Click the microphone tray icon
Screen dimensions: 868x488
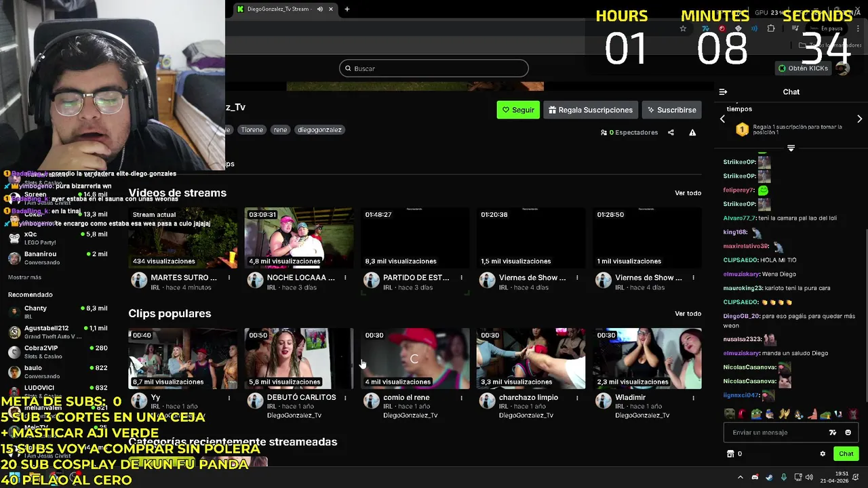[x=784, y=477]
